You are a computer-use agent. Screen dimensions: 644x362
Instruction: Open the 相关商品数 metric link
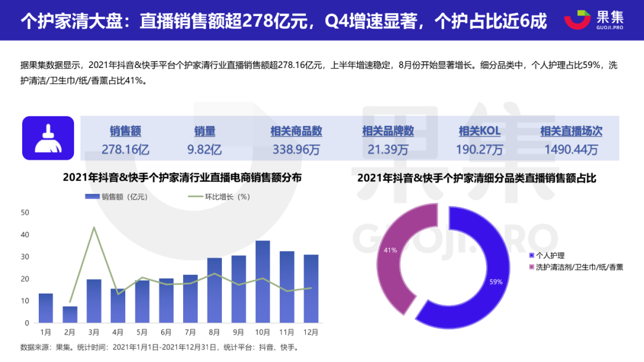(x=296, y=131)
